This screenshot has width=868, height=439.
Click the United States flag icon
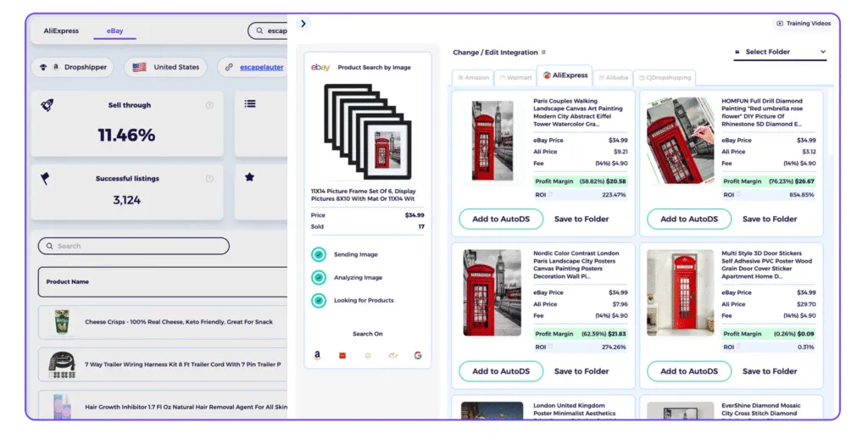point(140,67)
